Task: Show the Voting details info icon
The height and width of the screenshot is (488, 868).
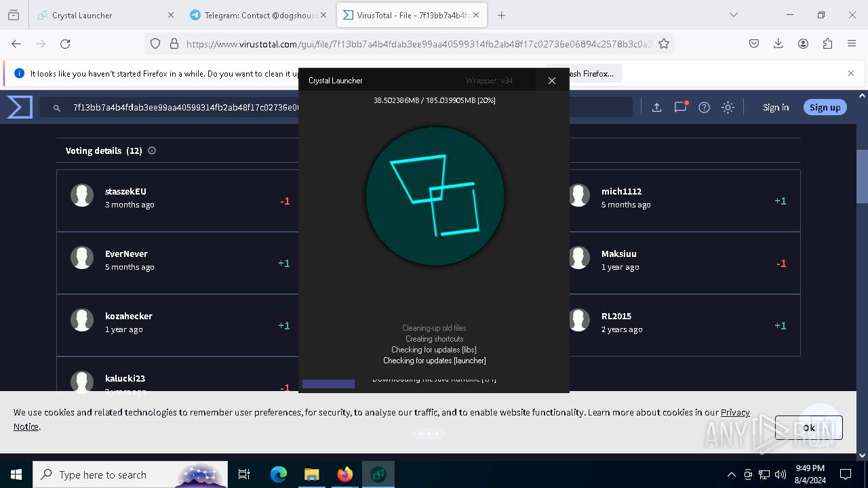Action: click(x=152, y=150)
